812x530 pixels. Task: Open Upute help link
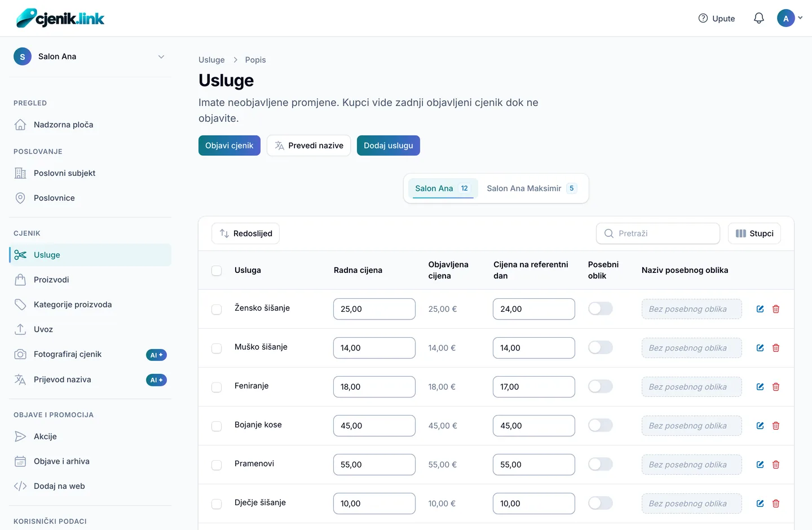click(x=717, y=18)
